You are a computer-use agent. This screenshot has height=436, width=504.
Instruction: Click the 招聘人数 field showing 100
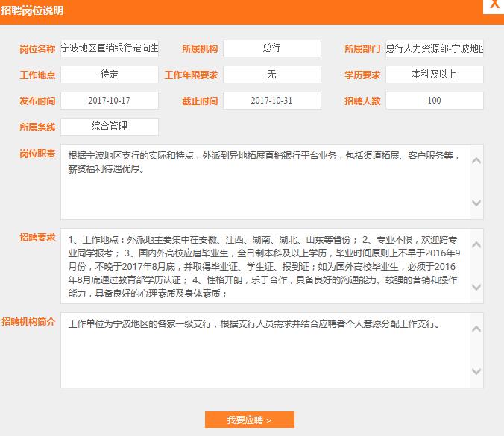click(434, 101)
